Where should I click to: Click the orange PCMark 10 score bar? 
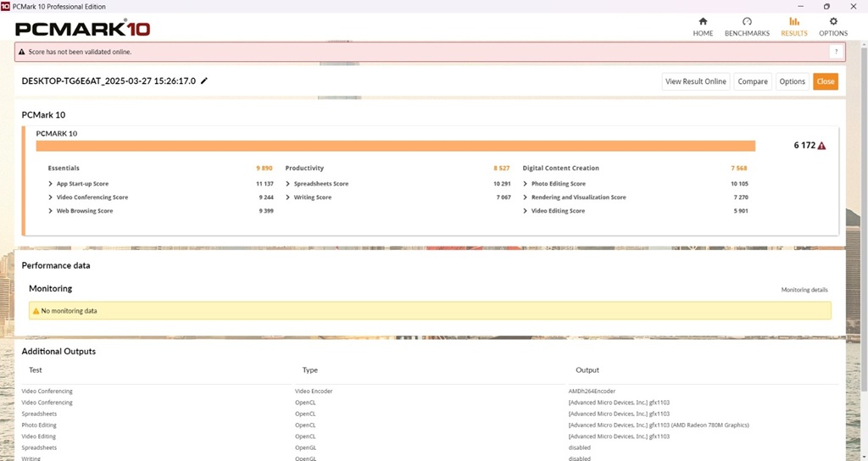pyautogui.click(x=395, y=146)
